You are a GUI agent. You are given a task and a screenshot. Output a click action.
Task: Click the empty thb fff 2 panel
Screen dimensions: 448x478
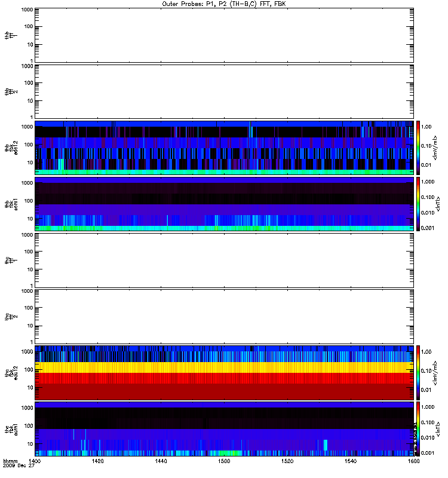pos(225,92)
